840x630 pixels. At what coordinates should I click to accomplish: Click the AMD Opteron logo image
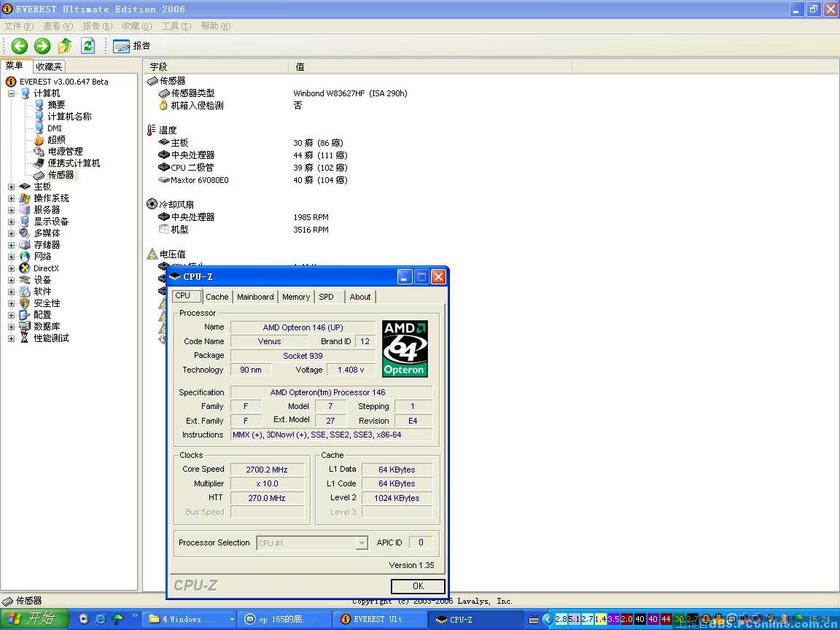[405, 349]
